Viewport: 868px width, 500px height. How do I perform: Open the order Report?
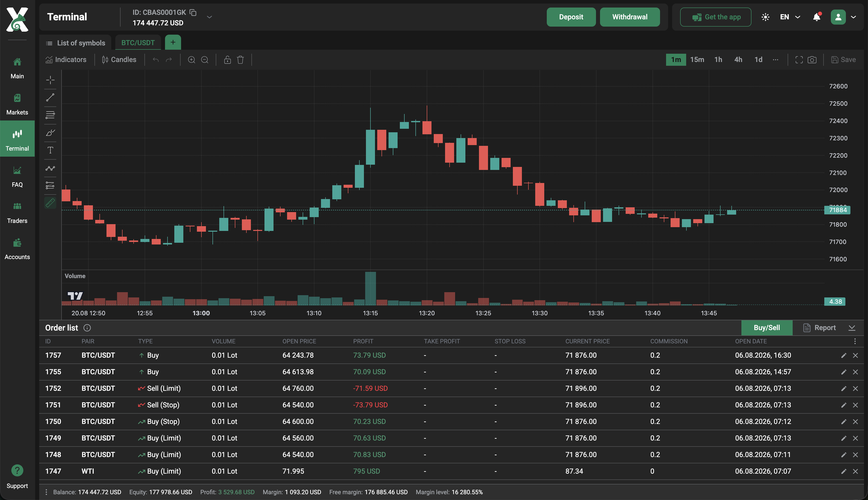(x=819, y=328)
